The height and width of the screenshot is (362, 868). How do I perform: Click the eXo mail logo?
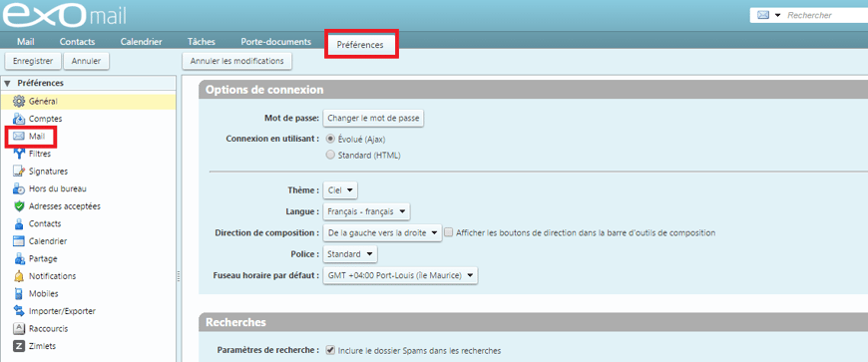pyautogui.click(x=64, y=16)
